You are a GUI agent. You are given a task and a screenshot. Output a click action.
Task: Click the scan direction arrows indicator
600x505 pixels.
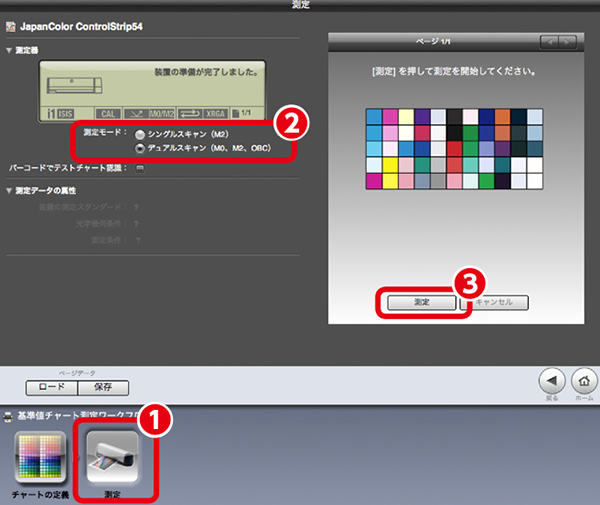190,114
